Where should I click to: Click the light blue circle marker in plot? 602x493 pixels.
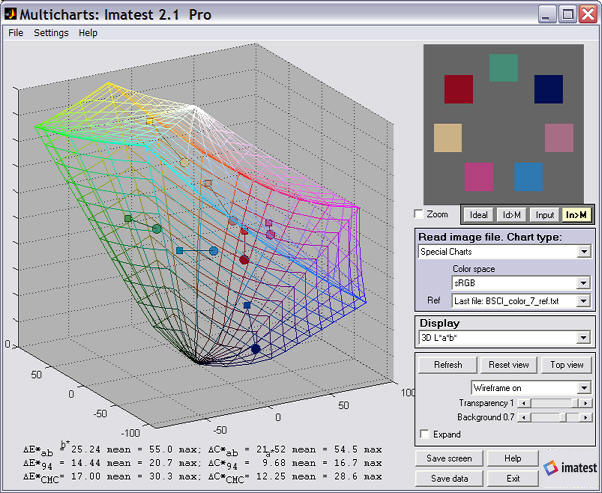click(x=214, y=251)
